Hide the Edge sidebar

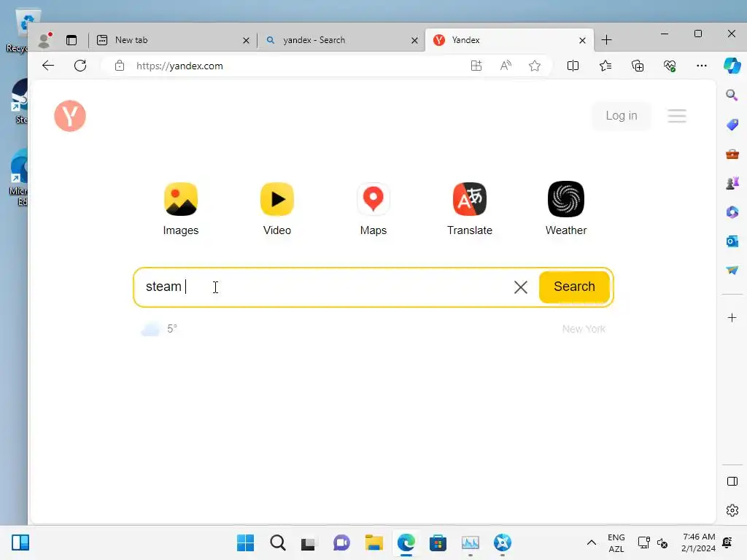point(732,481)
